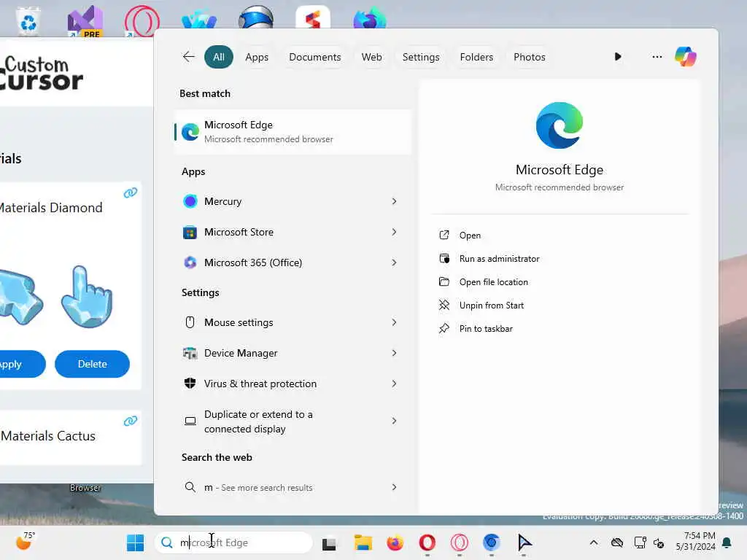Copy link of Materials Diamond pack
The width and height of the screenshot is (747, 560).
click(131, 192)
